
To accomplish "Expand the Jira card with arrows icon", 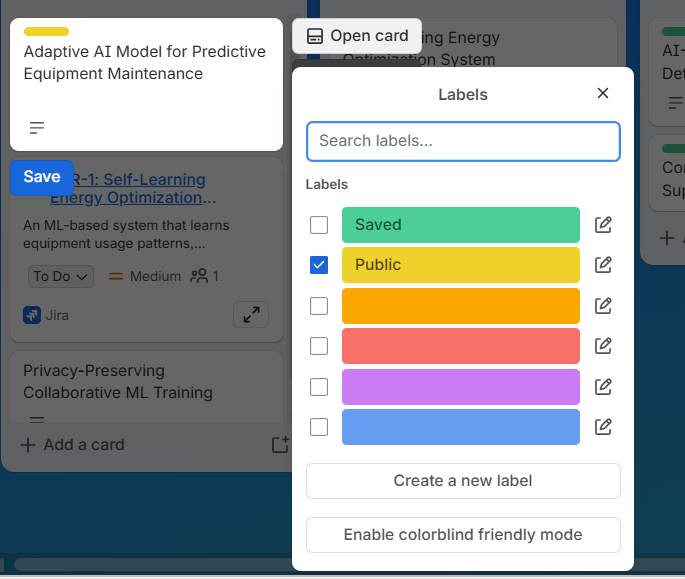I will pyautogui.click(x=251, y=315).
